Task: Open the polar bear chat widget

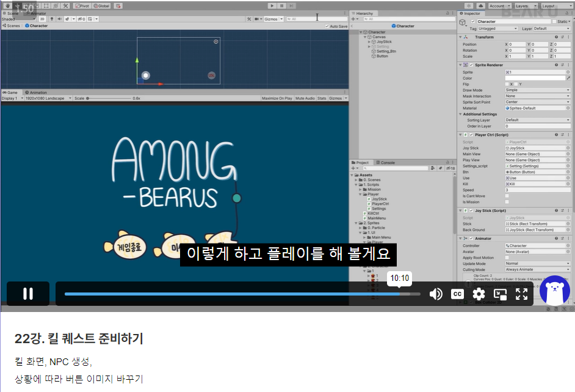Action: point(555,290)
